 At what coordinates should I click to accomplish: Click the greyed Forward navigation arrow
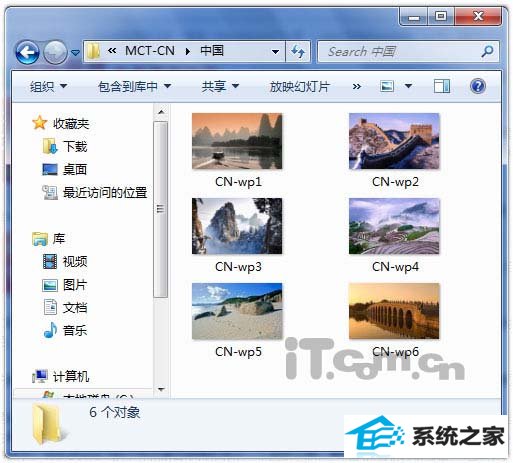pyautogui.click(x=55, y=52)
